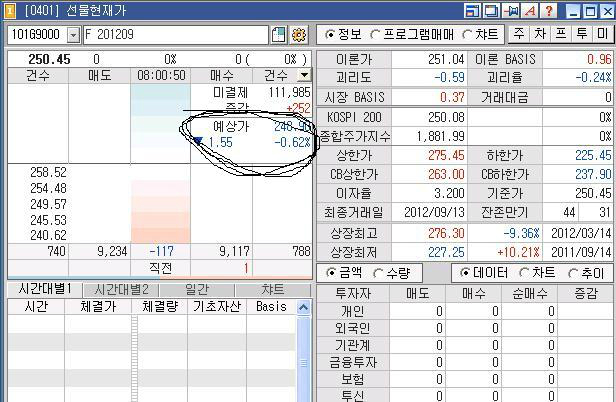The image size is (616, 402).
Task: Click the yellow app icon in title bar
Action: 10,10
